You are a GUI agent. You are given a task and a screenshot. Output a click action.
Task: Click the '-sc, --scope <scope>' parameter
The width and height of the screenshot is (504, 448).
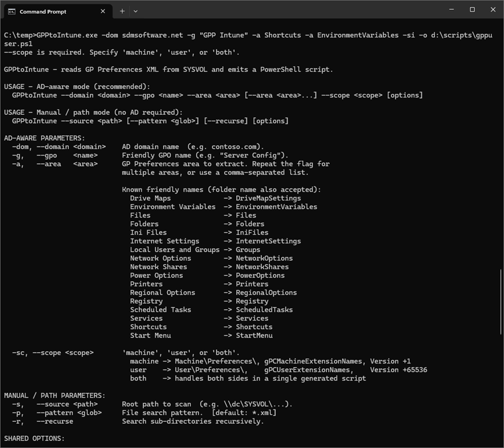(x=53, y=353)
